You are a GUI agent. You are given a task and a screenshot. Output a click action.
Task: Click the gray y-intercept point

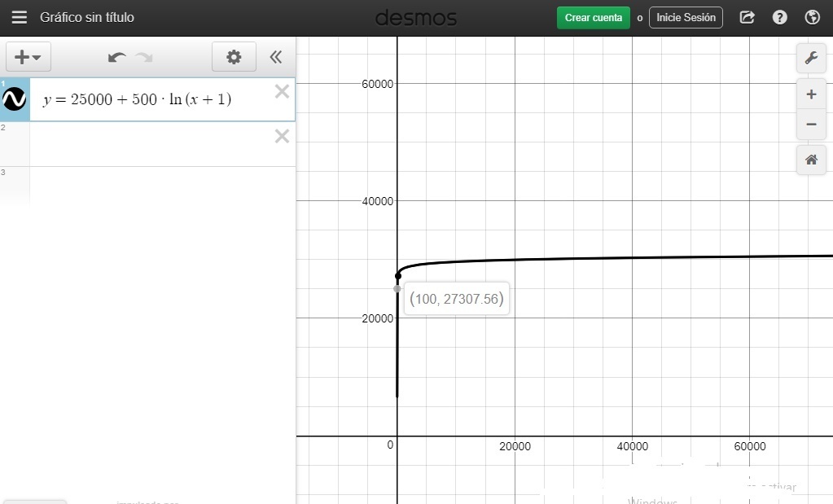397,289
